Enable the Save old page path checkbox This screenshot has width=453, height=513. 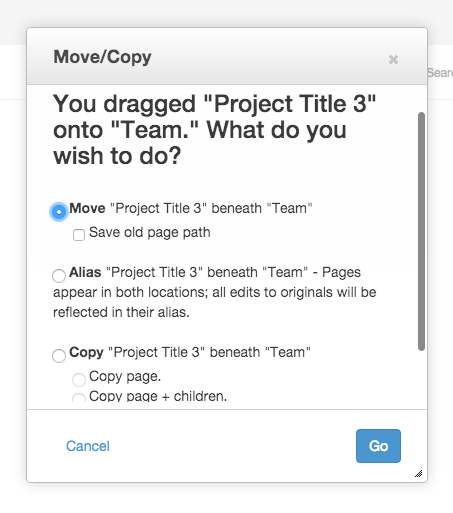(x=79, y=235)
